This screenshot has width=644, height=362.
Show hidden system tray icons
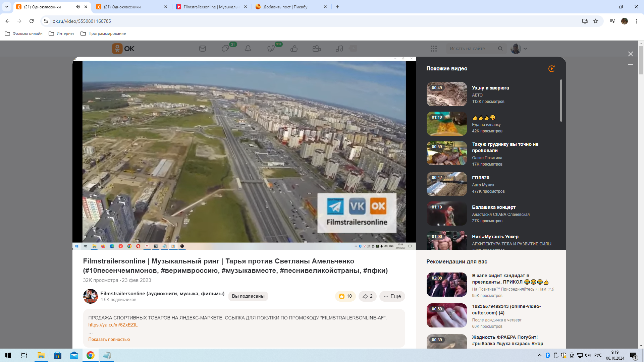[540, 355]
